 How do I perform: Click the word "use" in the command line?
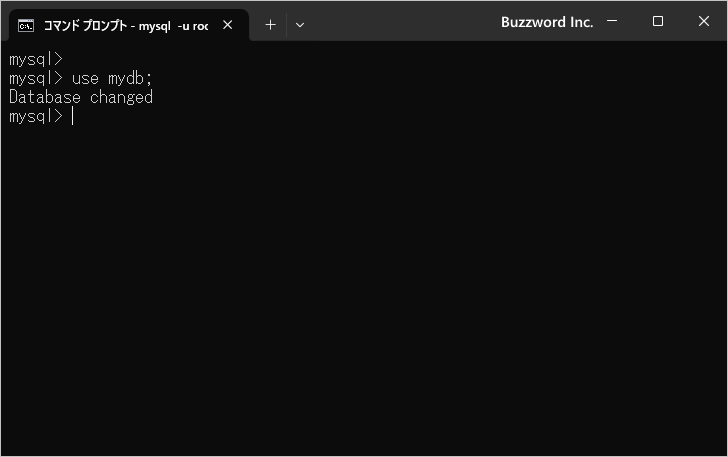click(85, 78)
